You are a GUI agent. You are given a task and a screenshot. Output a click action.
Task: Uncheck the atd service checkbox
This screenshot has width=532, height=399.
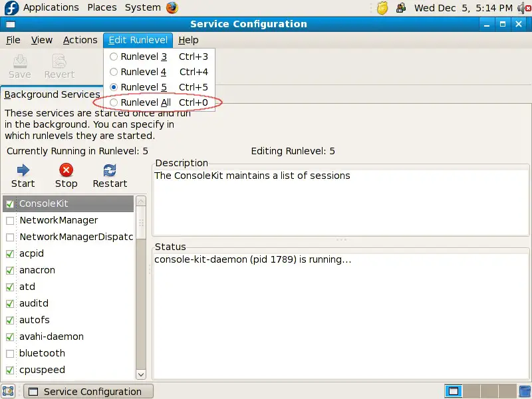coord(10,287)
